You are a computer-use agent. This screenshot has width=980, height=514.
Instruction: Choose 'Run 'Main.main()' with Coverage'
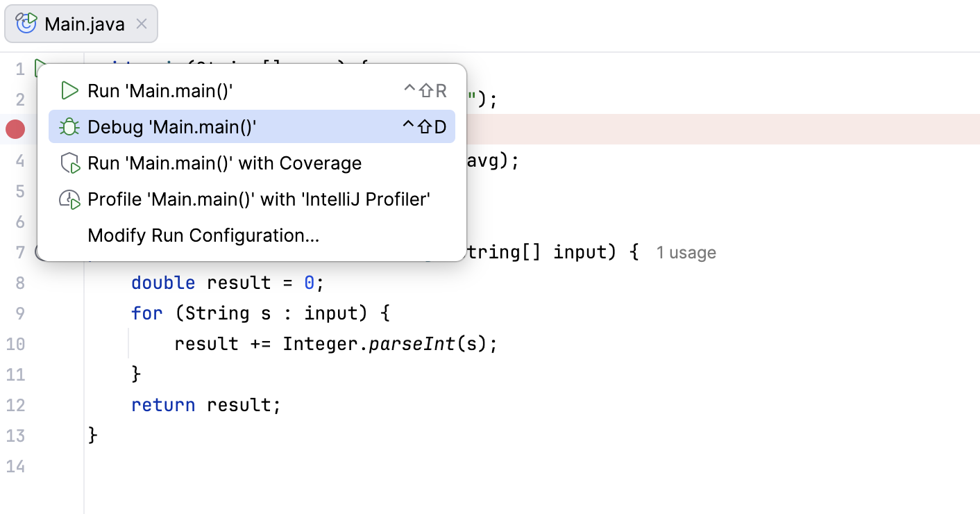coord(224,163)
